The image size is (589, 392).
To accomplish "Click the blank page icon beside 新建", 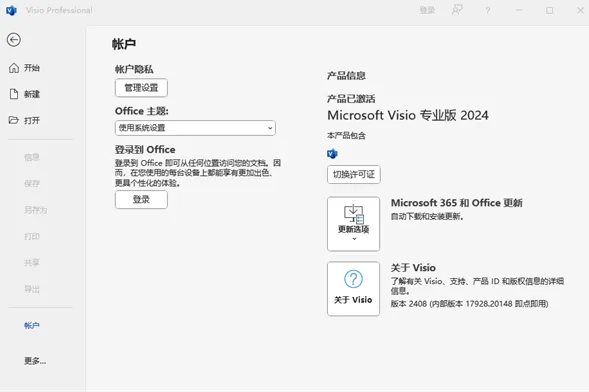I will click(x=14, y=94).
